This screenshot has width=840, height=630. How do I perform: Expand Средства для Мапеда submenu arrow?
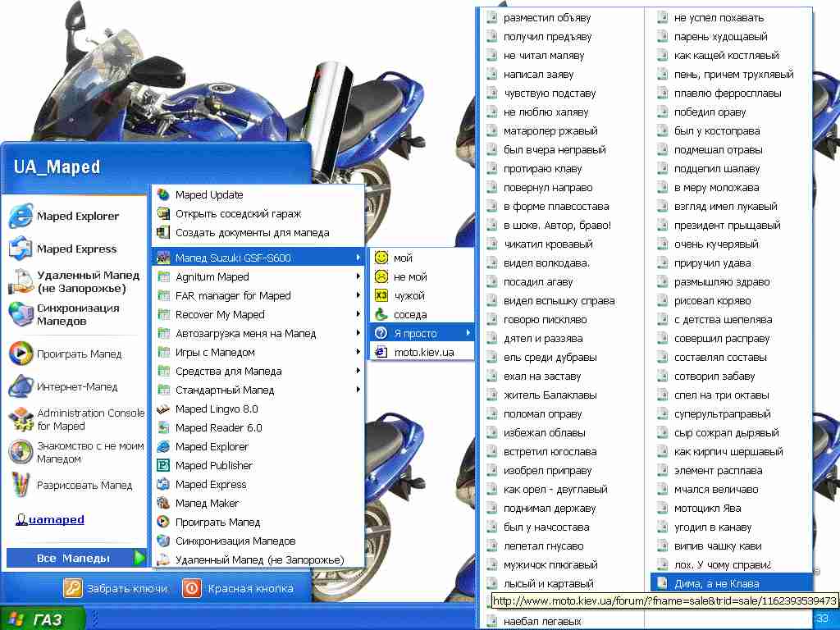pyautogui.click(x=358, y=371)
